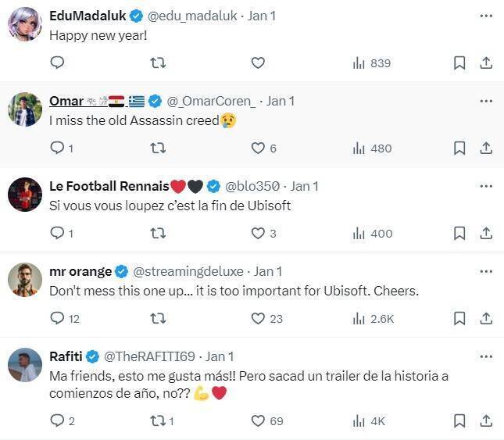The height and width of the screenshot is (440, 504).
Task: Like Omar's Assassin creed tweet
Action: [x=258, y=148]
